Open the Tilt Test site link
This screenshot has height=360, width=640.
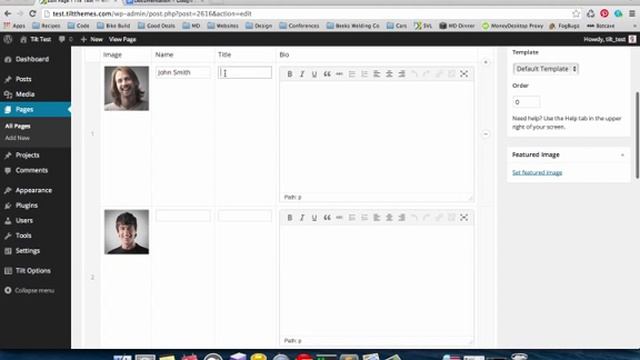[x=36, y=39]
